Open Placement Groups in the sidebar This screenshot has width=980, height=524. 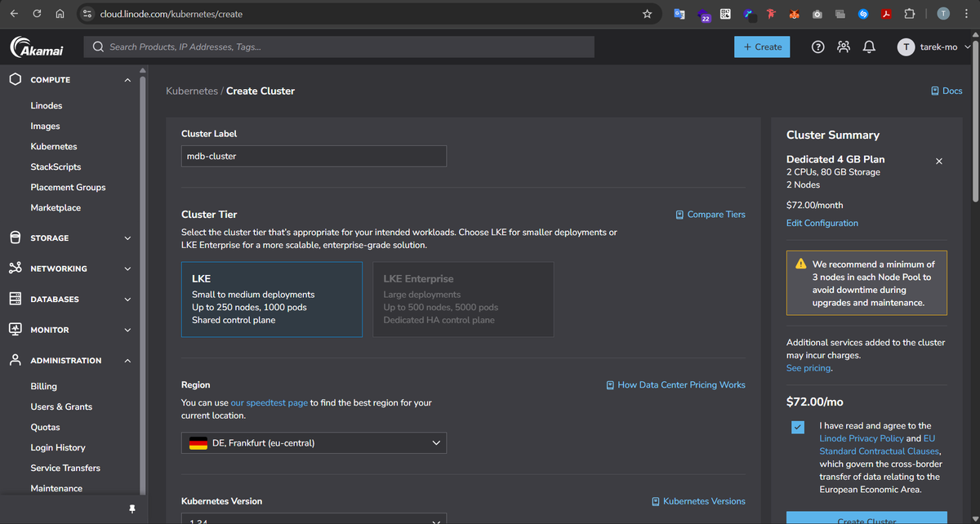tap(68, 188)
